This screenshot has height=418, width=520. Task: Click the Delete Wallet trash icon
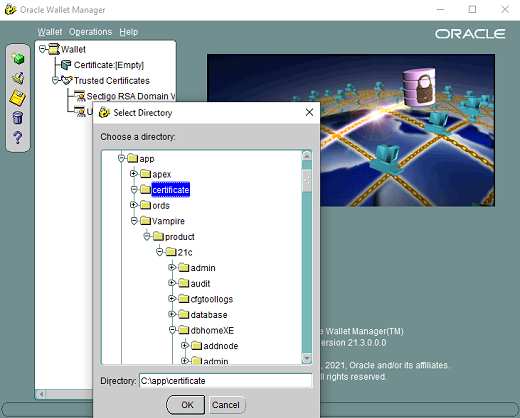pyautogui.click(x=18, y=118)
